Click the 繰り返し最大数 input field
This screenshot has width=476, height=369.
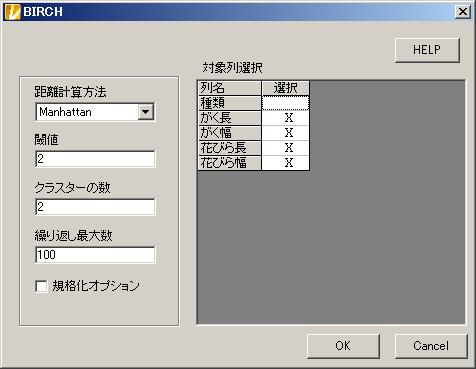[95, 255]
